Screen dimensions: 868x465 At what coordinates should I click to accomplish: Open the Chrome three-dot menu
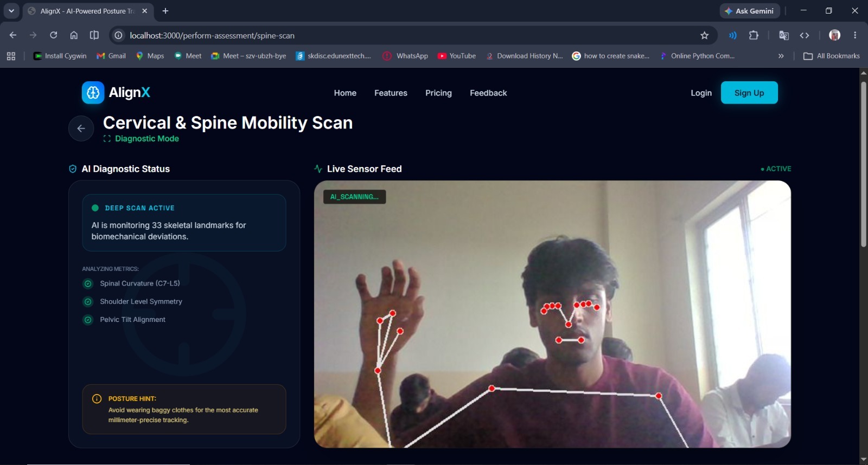[x=855, y=35]
